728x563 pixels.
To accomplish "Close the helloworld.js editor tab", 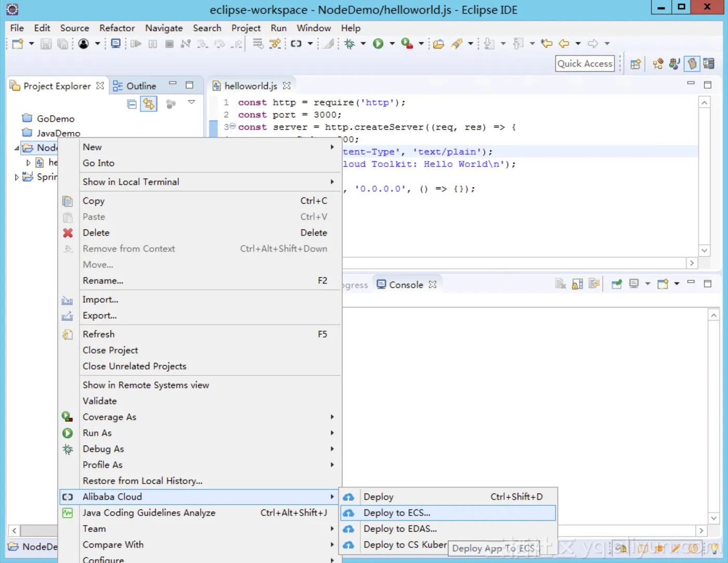I will 287,85.
